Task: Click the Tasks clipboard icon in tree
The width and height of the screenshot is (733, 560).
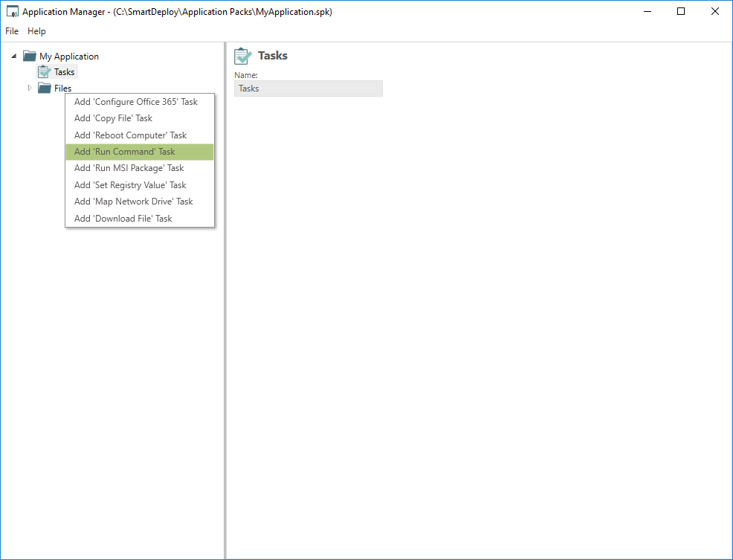Action: [45, 71]
